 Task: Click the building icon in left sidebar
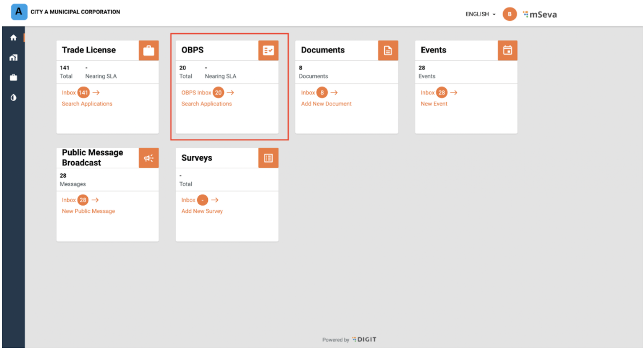tap(13, 58)
